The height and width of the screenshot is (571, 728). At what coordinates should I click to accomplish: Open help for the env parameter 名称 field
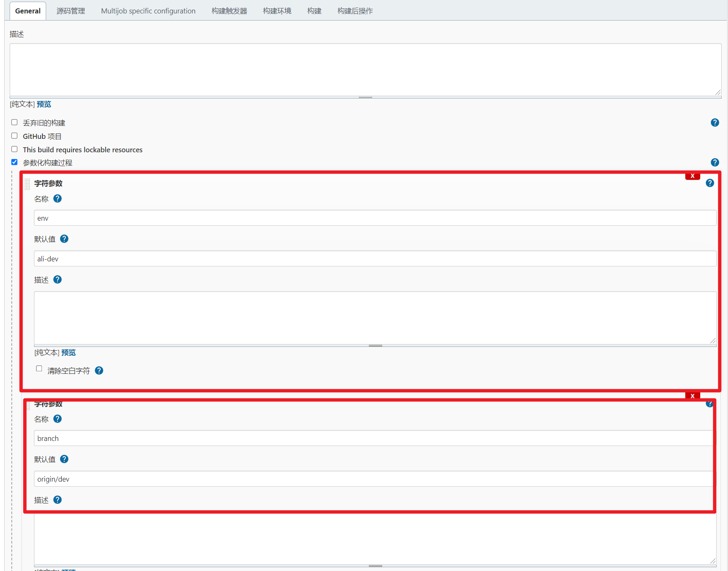[x=57, y=198]
